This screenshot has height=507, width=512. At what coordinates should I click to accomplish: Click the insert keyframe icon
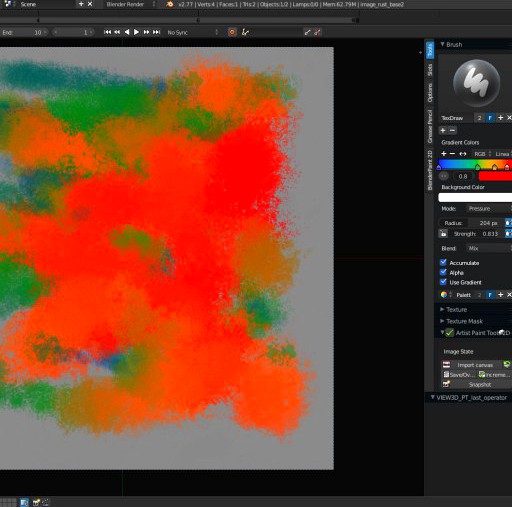click(x=307, y=32)
